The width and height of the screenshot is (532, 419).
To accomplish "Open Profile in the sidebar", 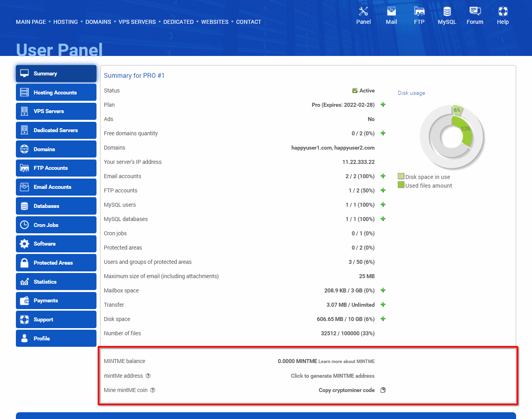I will pyautogui.click(x=56, y=338).
